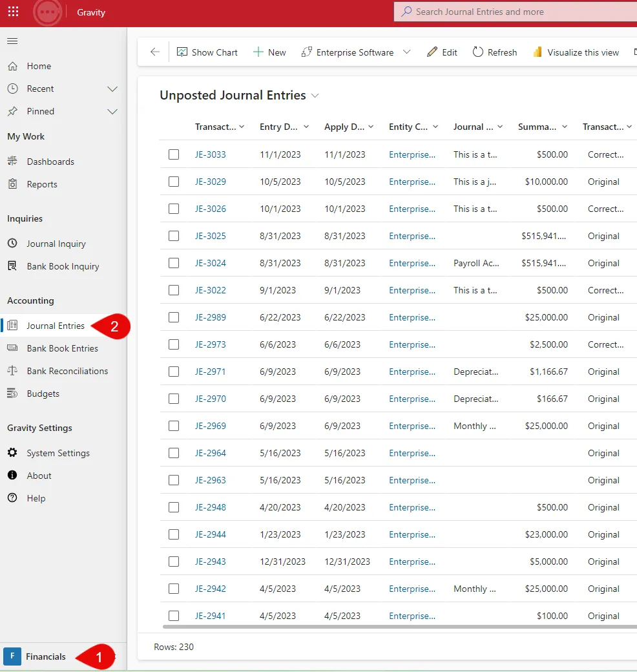This screenshot has height=672, width=637.
Task: Collapse the sidebar with hamburger icon
Action: tap(12, 41)
